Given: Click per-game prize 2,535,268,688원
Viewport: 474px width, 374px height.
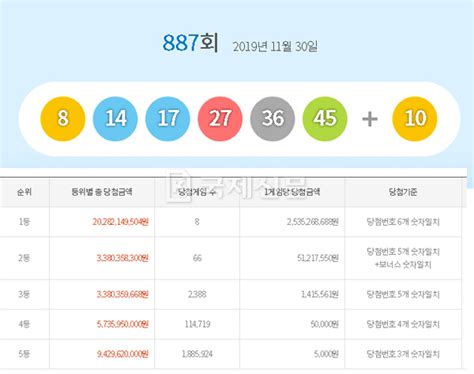Looking at the screenshot, I should (x=313, y=222).
